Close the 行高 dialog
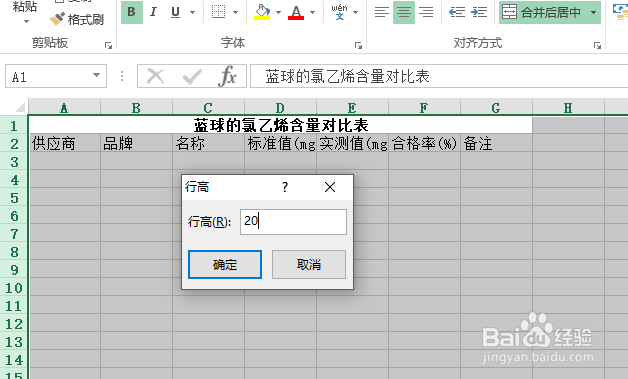 click(x=330, y=187)
